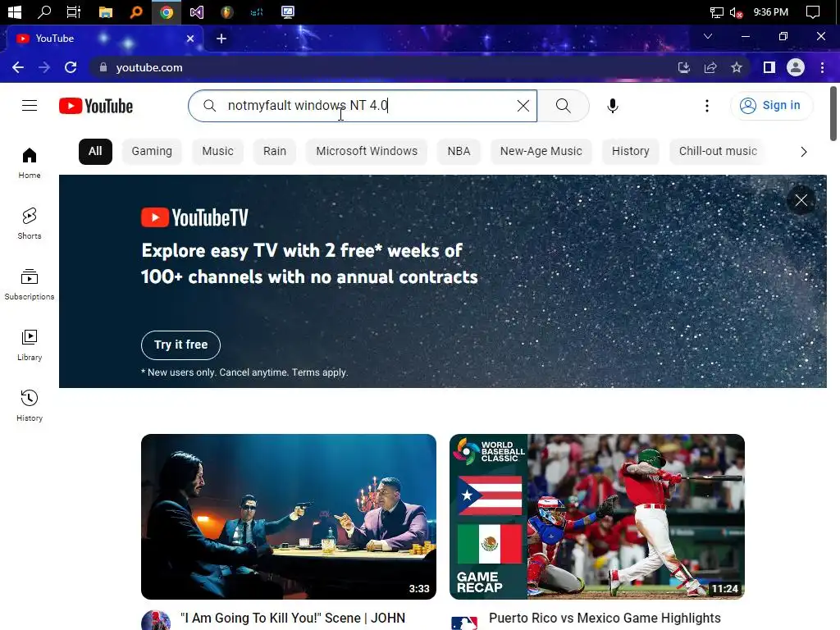Open Library in the sidebar
Image resolution: width=840 pixels, height=630 pixels.
pyautogui.click(x=30, y=345)
